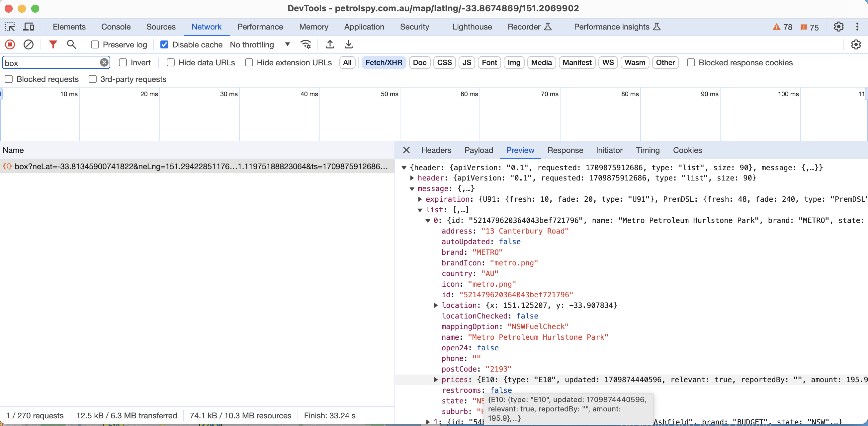Open network search magnifier

point(71,44)
